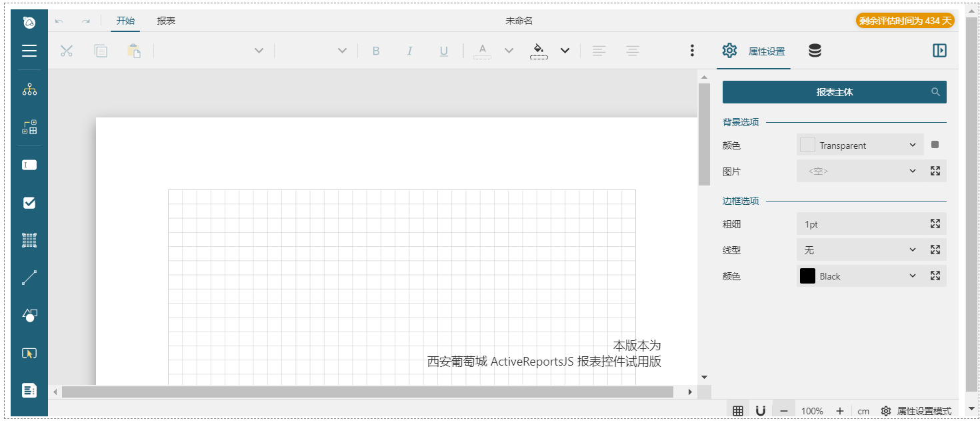Image resolution: width=980 pixels, height=421 pixels.
Task: Click the black border color swatch
Action: pos(807,276)
